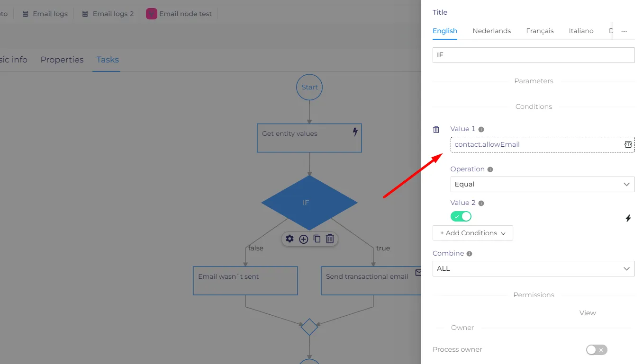This screenshot has height=364, width=643.
Task: Click the small merge diamond node
Action: (309, 327)
